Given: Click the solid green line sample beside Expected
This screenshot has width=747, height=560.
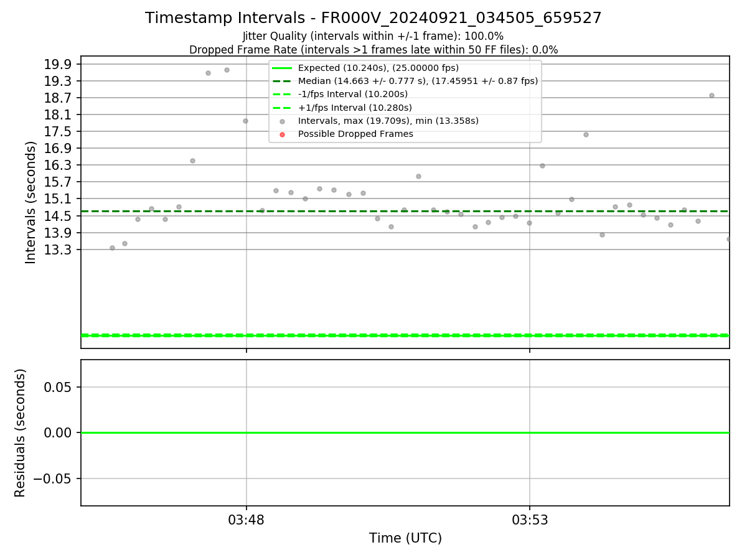Looking at the screenshot, I should click(x=283, y=68).
